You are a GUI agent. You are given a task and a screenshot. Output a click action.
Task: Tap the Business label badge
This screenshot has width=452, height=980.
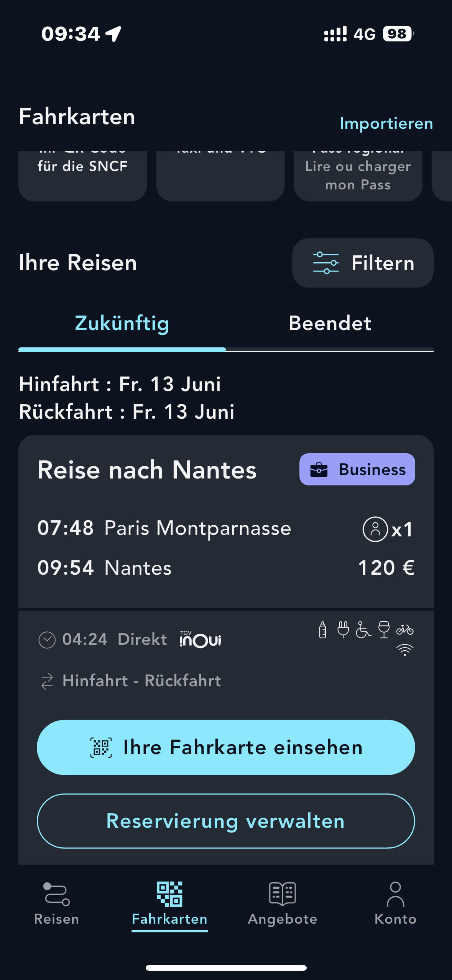tap(357, 469)
